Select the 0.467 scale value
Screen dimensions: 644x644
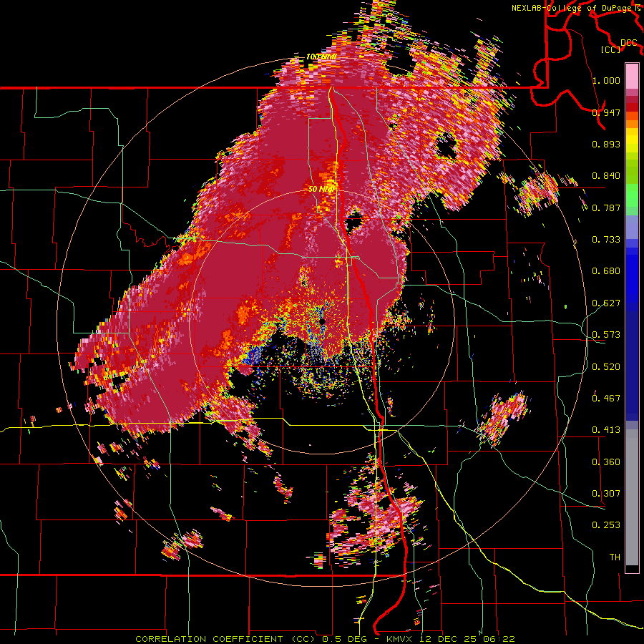(606, 399)
